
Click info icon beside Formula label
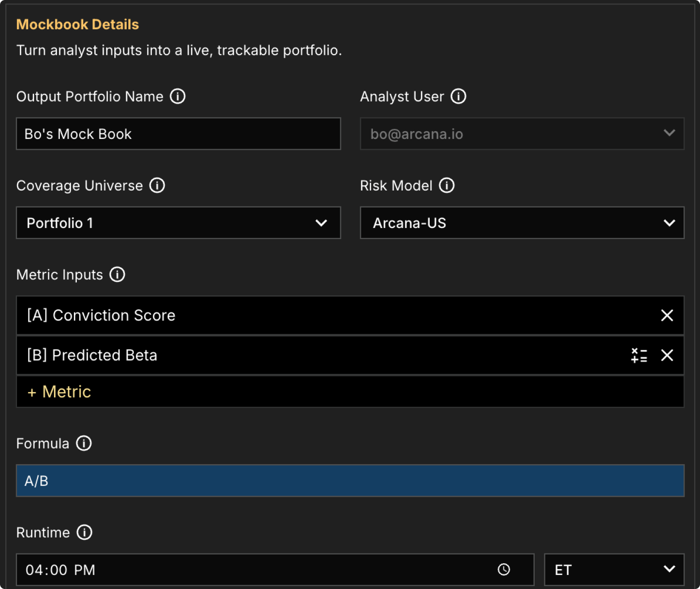coord(84,443)
